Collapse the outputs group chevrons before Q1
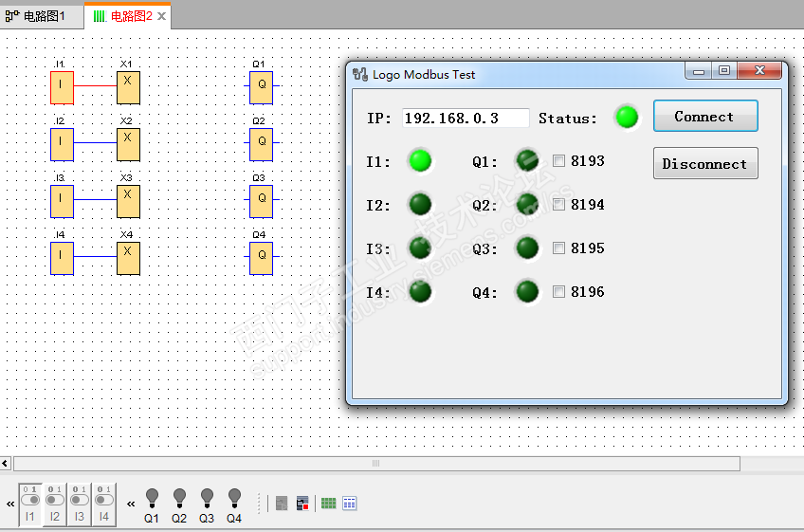 click(x=131, y=504)
